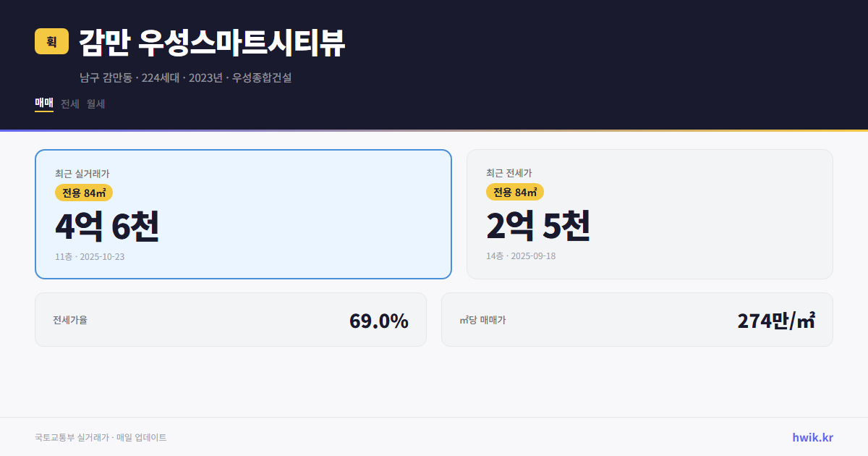Select the highlighted 최근 실거래가 card
The image size is (868, 456).
coord(243,214)
